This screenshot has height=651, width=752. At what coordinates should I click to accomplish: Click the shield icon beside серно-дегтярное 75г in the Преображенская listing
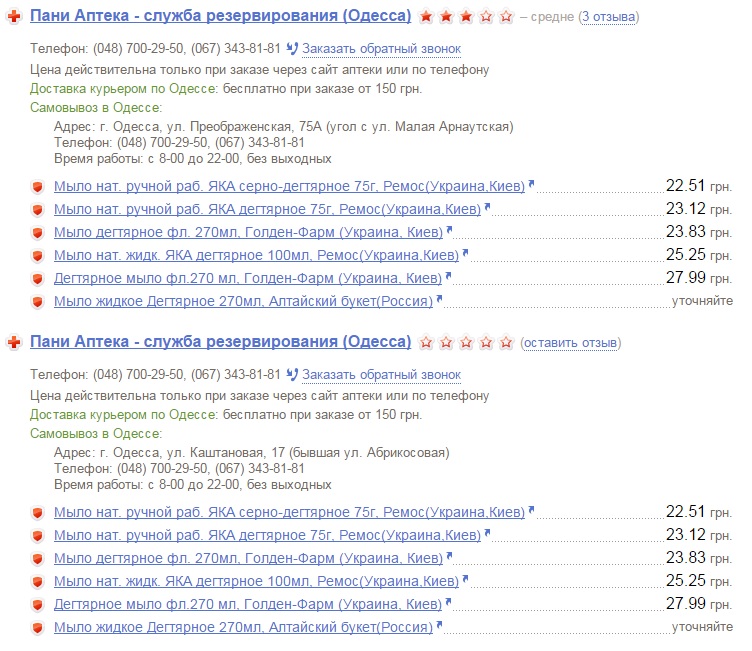click(x=38, y=187)
